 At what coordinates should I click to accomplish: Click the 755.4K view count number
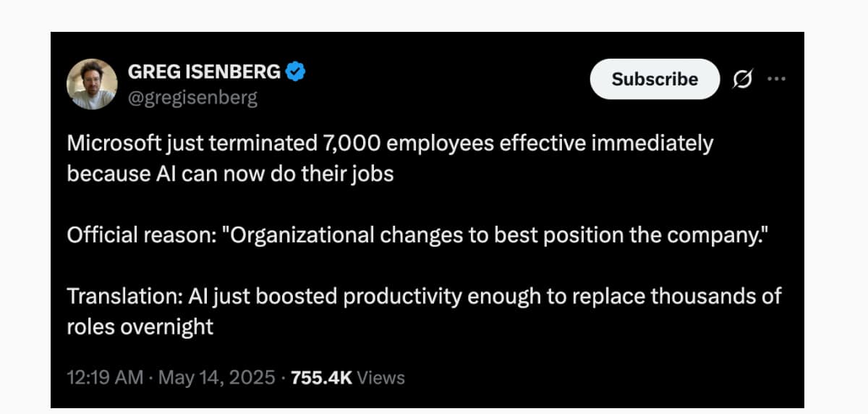point(321,377)
